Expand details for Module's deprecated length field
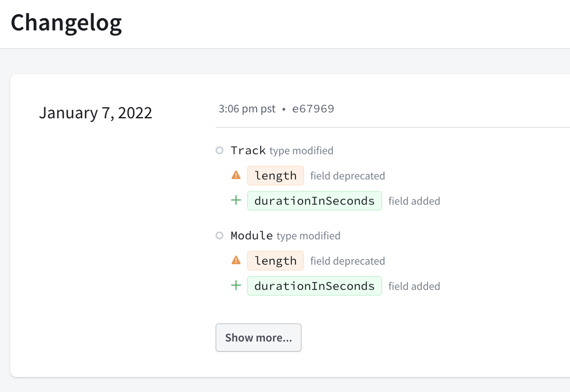Image resolution: width=570 pixels, height=392 pixels. pos(275,260)
